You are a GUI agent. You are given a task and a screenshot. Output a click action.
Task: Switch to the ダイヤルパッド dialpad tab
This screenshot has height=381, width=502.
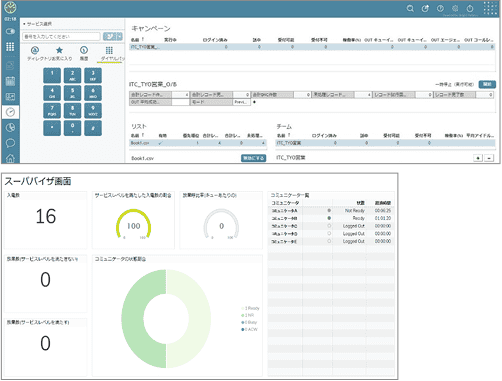[x=110, y=54]
